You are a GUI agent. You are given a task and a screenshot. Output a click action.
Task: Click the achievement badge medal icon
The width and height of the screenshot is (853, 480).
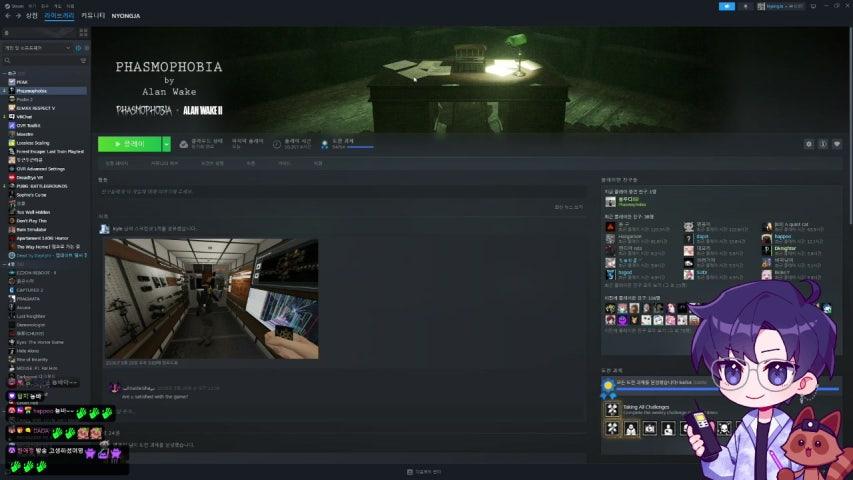coord(608,387)
